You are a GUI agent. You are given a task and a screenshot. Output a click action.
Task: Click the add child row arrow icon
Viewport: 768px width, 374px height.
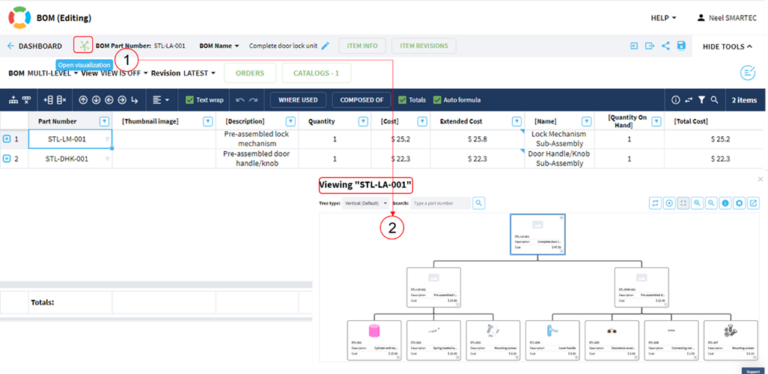point(135,100)
